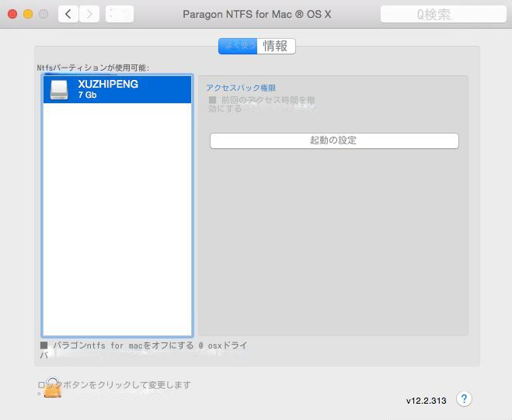This screenshot has width=512, height=420.
Task: Click the Ntfsパーティションが使用可能 label
Action: (x=92, y=68)
